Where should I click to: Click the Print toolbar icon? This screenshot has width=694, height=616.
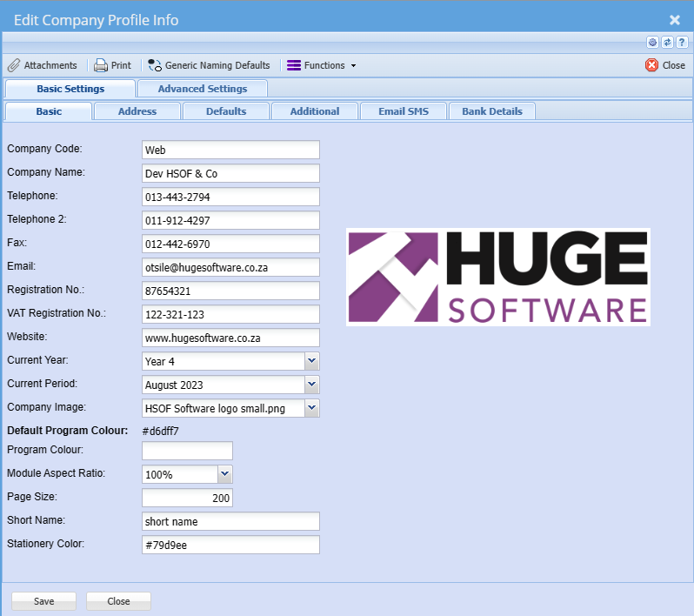tap(101, 65)
